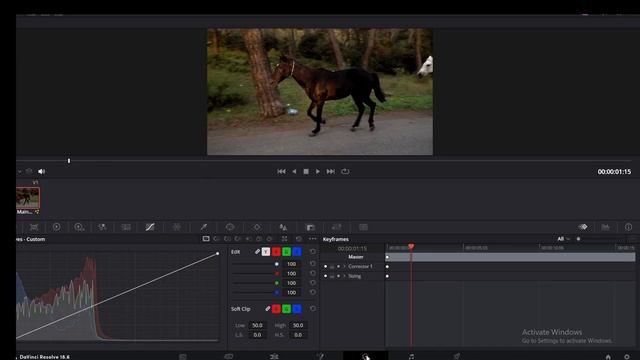
Task: Open the Curves palette icon
Action: [150, 227]
